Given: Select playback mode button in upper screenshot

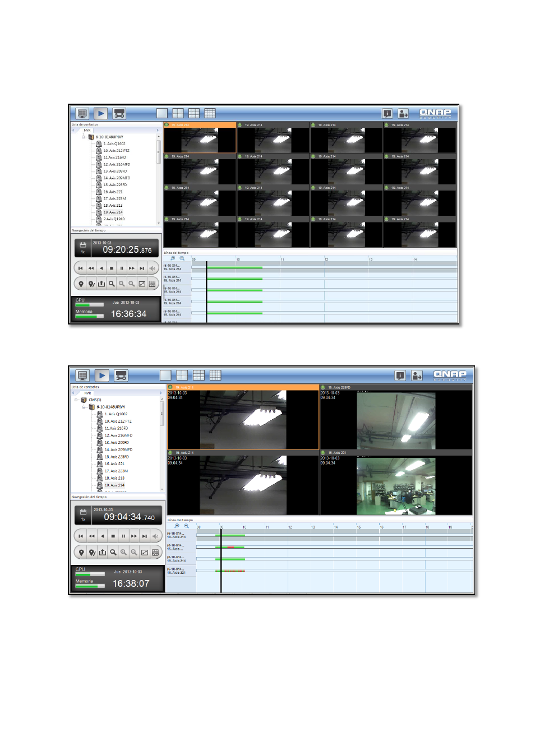Looking at the screenshot, I should pyautogui.click(x=100, y=114).
